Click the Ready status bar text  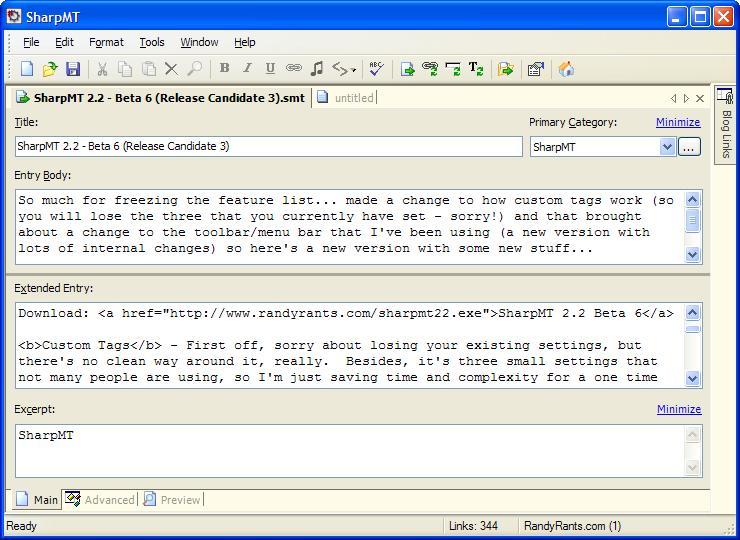[21, 526]
